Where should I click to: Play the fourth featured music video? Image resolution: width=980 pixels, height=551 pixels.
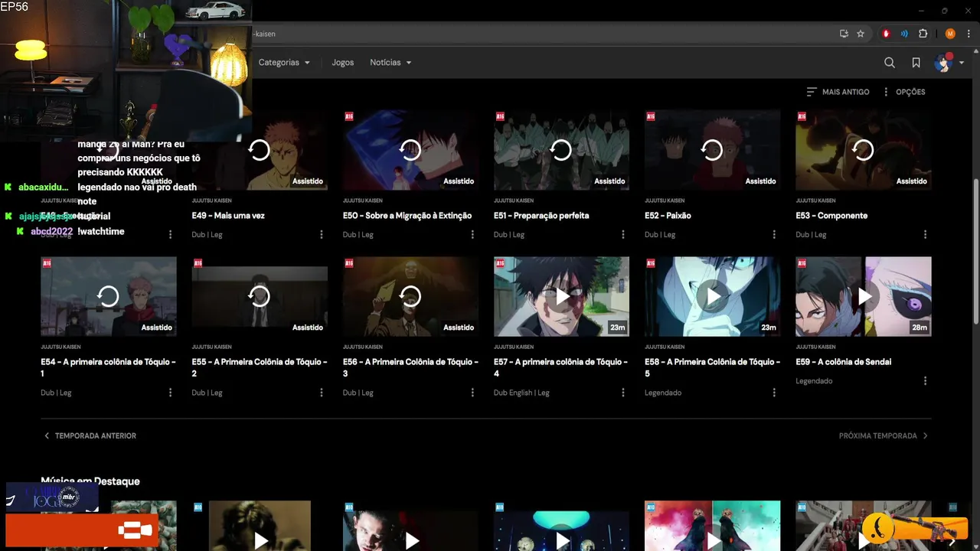point(563,541)
